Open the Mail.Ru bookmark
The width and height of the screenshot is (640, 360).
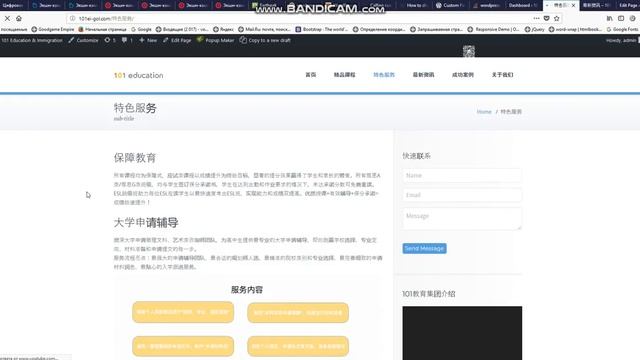264,29
